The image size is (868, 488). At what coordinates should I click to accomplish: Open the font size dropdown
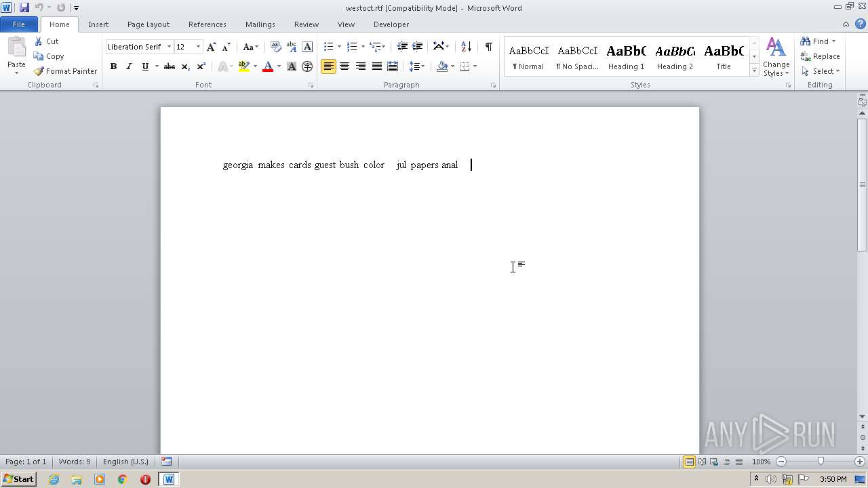tap(198, 47)
